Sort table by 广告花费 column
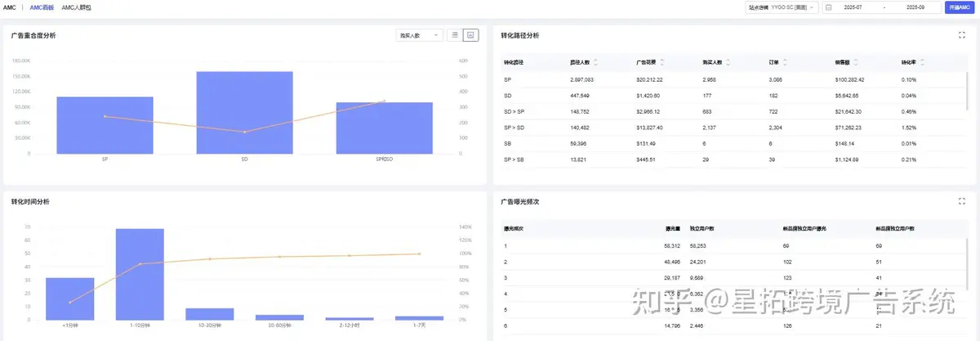 (x=661, y=62)
